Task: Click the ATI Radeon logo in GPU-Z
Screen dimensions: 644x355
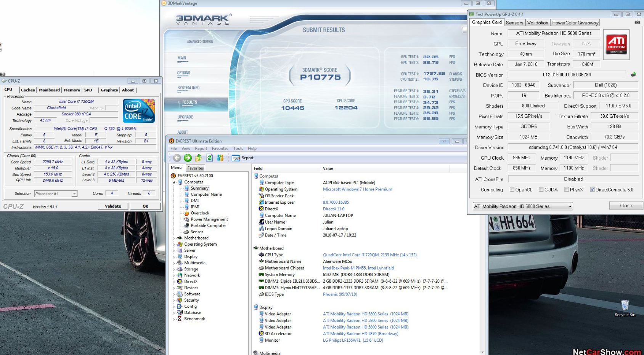Action: click(x=616, y=45)
